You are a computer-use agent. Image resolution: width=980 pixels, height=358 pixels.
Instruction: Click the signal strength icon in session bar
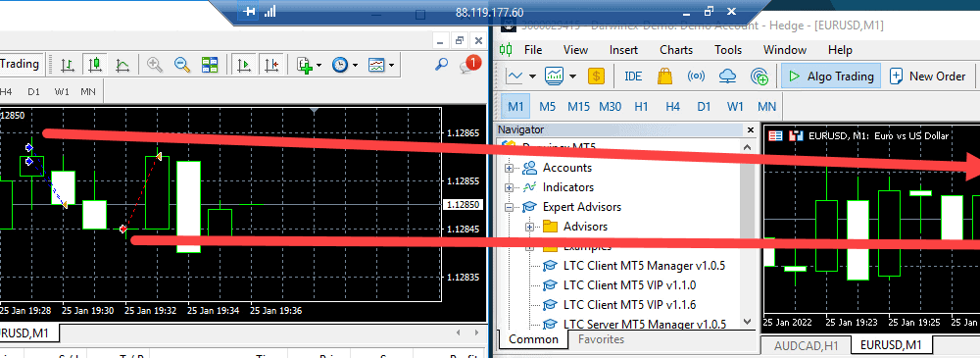point(270,12)
